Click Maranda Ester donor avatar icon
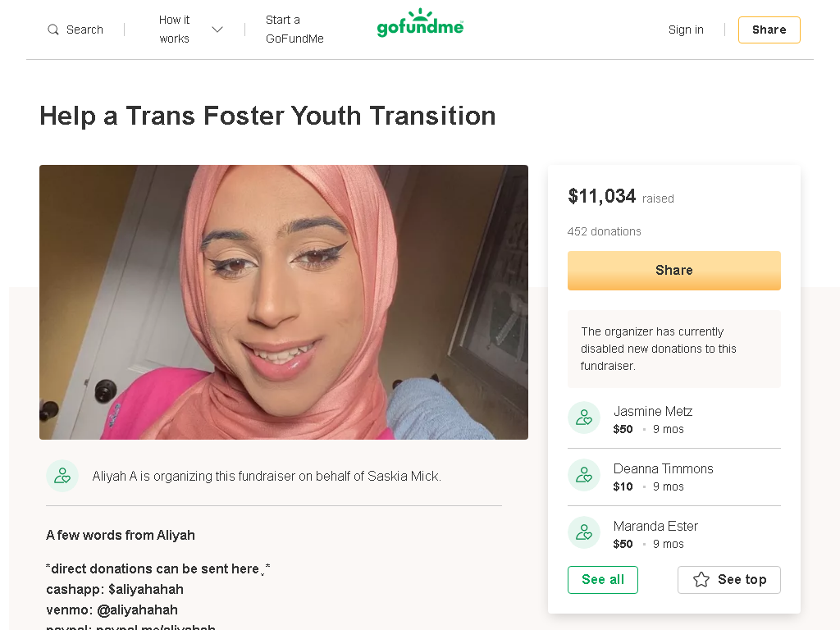 584,532
